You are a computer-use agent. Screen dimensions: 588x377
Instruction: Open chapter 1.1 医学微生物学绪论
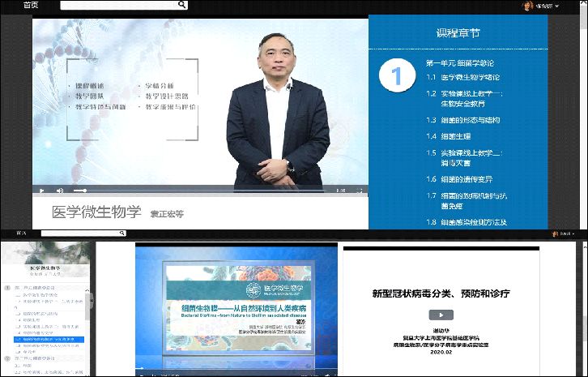click(x=462, y=77)
